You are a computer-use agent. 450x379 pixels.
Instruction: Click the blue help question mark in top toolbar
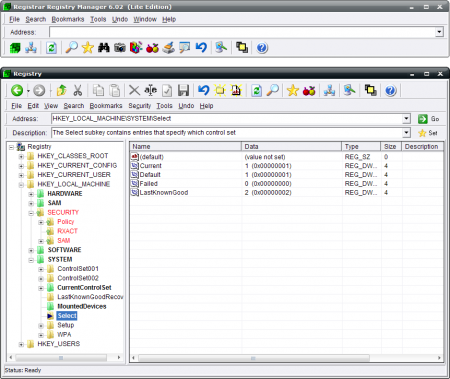(262, 48)
